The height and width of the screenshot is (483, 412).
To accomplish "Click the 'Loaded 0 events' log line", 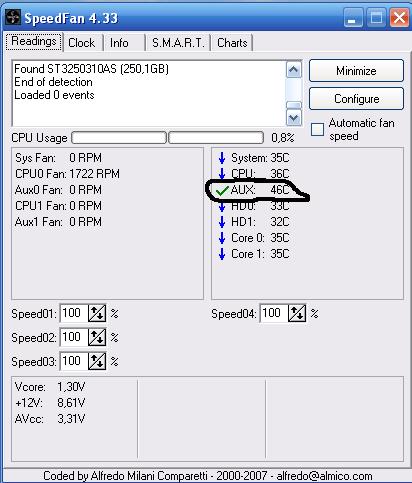I will 54,95.
